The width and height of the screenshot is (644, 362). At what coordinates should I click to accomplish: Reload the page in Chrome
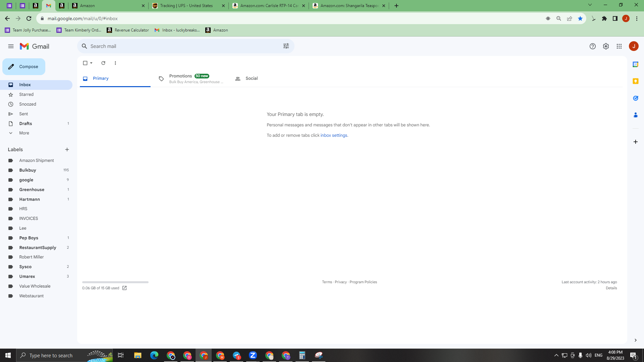(29, 18)
